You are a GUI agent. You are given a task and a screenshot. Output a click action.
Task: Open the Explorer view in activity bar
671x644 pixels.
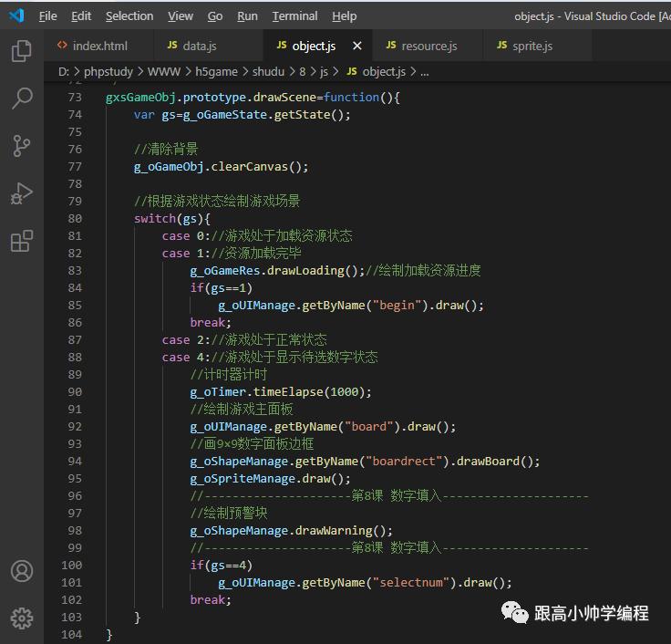click(x=21, y=51)
